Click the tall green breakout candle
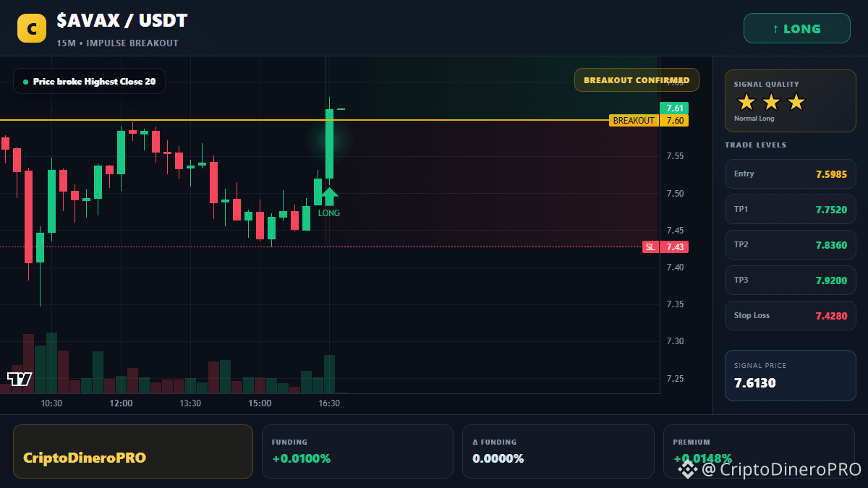868x488 pixels. click(329, 144)
